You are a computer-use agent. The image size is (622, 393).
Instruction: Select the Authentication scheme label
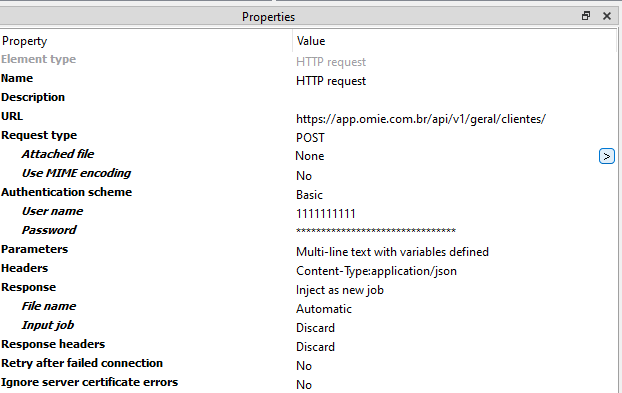pyautogui.click(x=67, y=192)
